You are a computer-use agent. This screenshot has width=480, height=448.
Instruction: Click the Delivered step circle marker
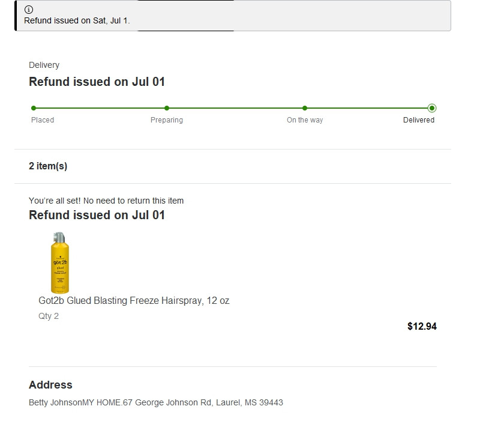click(x=432, y=108)
